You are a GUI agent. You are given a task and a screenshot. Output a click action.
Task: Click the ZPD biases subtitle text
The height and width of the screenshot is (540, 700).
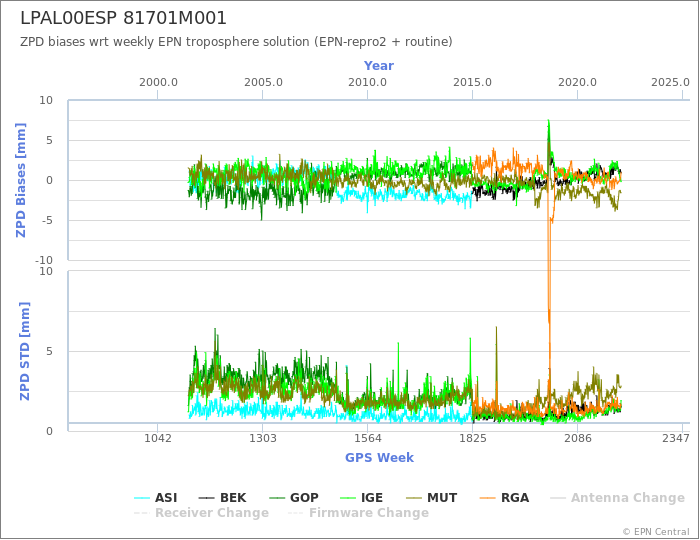236,42
